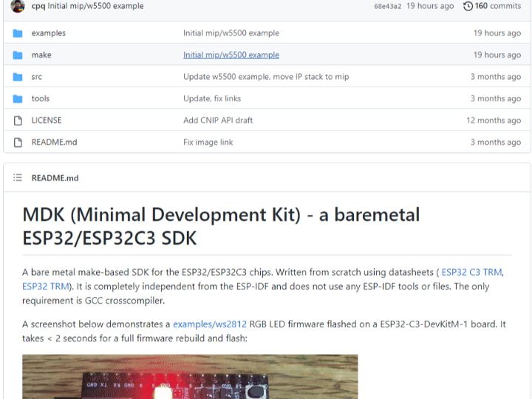This screenshot has width=532, height=399.
Task: Click the make folder icon
Action: (x=18, y=55)
